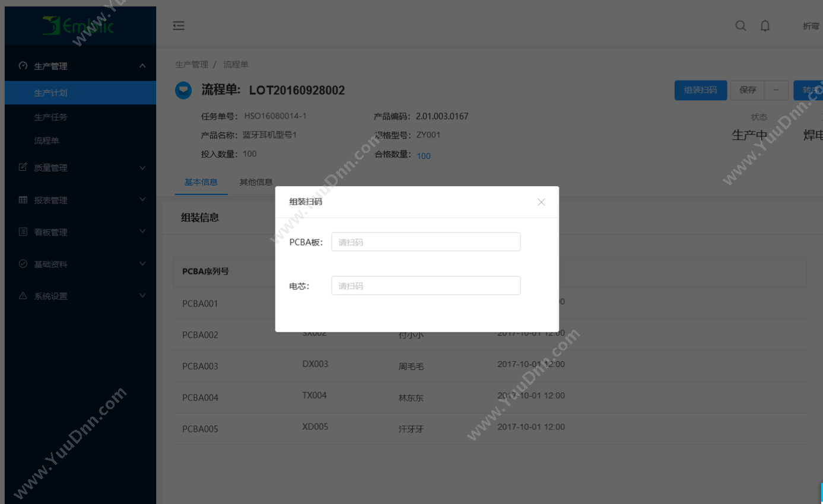
Task: Expand the 基础资料 menu chevron
Action: click(x=142, y=264)
